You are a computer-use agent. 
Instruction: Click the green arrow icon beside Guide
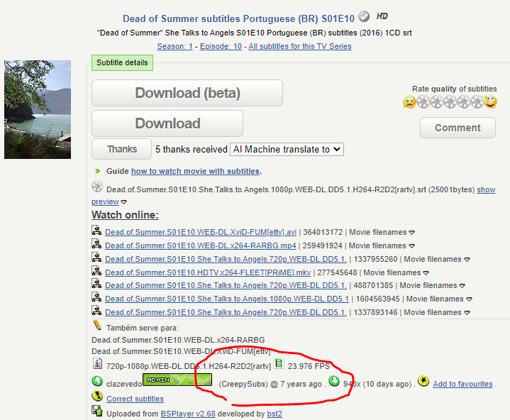point(97,171)
